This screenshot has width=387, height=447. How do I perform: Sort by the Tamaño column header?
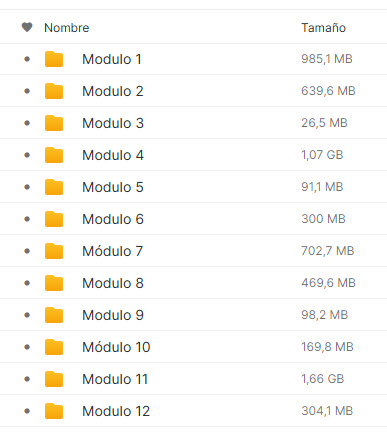point(323,28)
